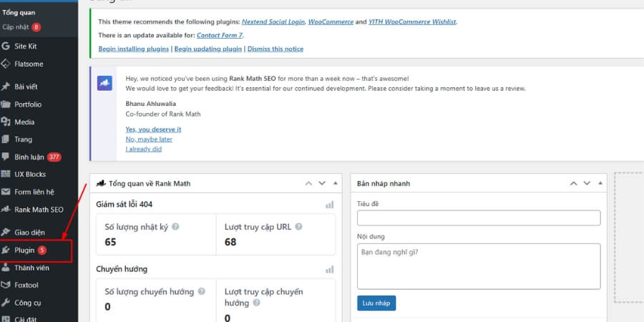Click the help icon beside Số lượng nhật ký
The width and height of the screenshot is (644, 322).
[x=175, y=227]
